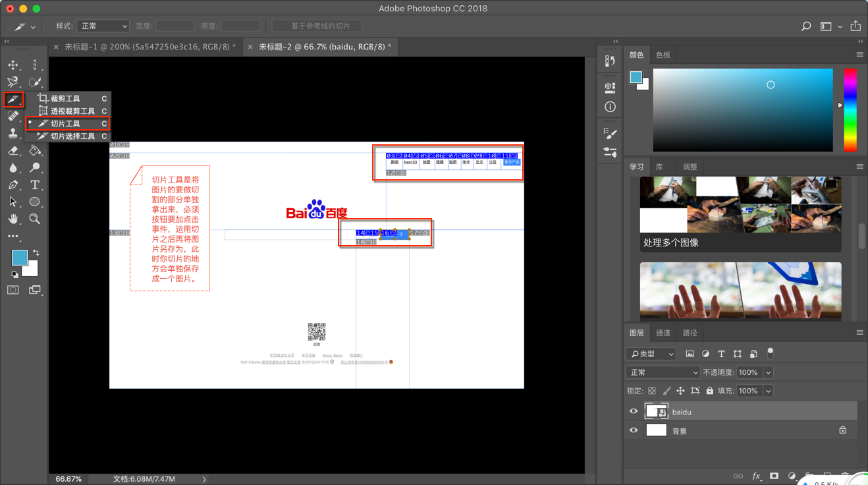Select the Pen tool in the toolbar
Viewport: 868px width, 485px height.
(x=13, y=185)
